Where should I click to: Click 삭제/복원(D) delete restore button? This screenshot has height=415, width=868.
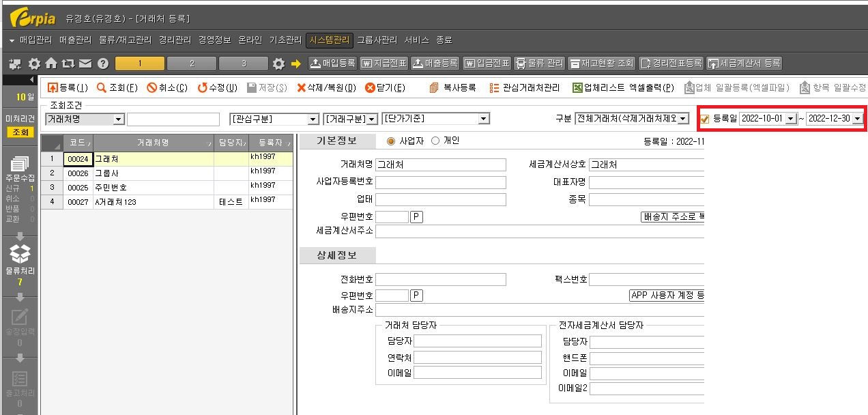[326, 87]
